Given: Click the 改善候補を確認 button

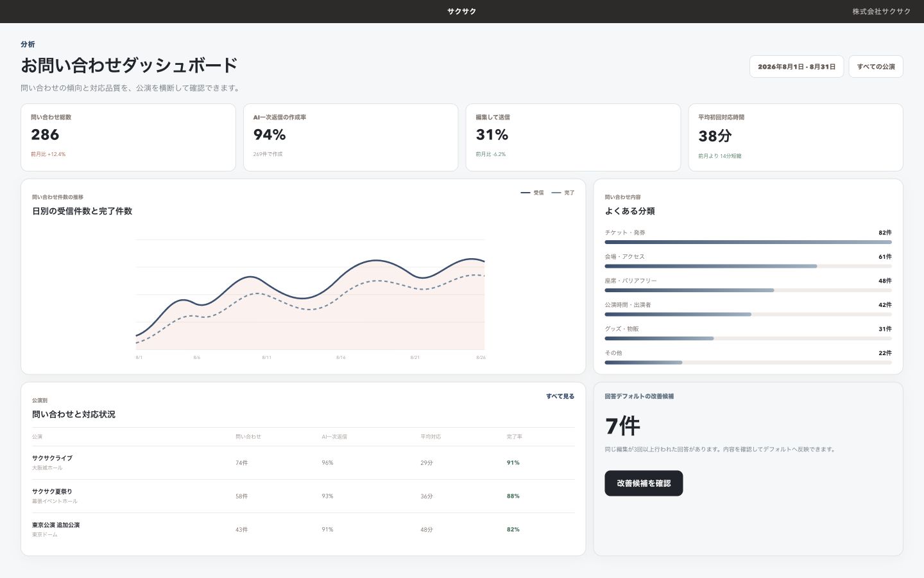Looking at the screenshot, I should click(644, 484).
